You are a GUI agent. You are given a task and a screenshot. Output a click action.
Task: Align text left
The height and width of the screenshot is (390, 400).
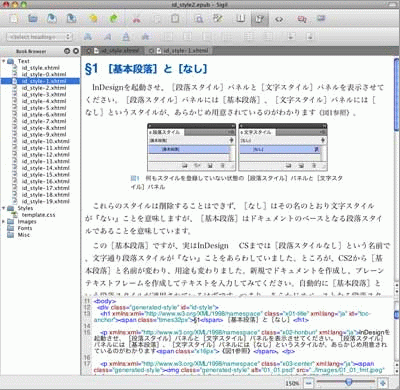click(168, 37)
